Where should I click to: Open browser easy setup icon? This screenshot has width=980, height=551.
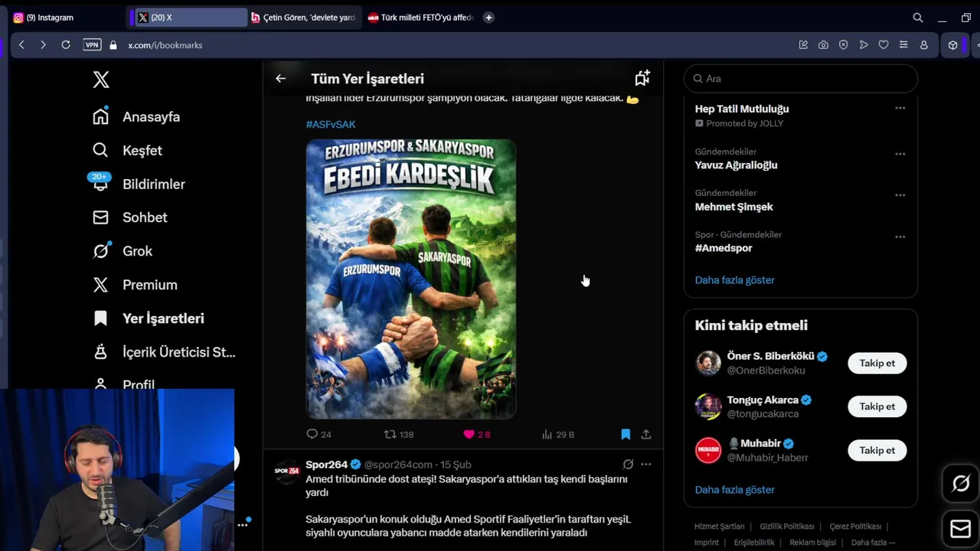(x=903, y=45)
